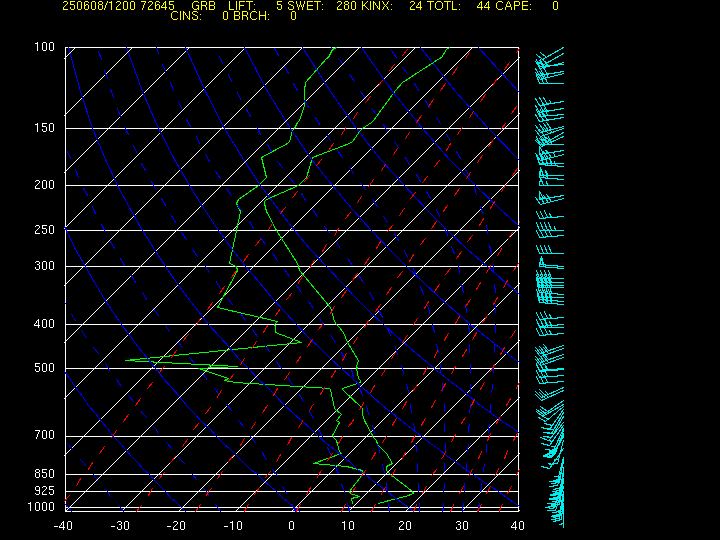Click the 300 pressure level label
The width and height of the screenshot is (720, 540).
click(x=45, y=266)
